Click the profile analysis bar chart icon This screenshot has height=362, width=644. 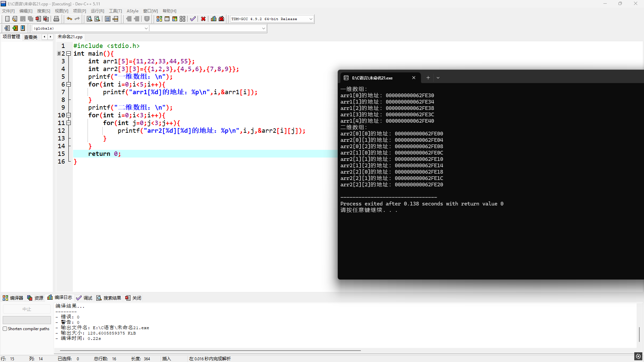tap(214, 19)
